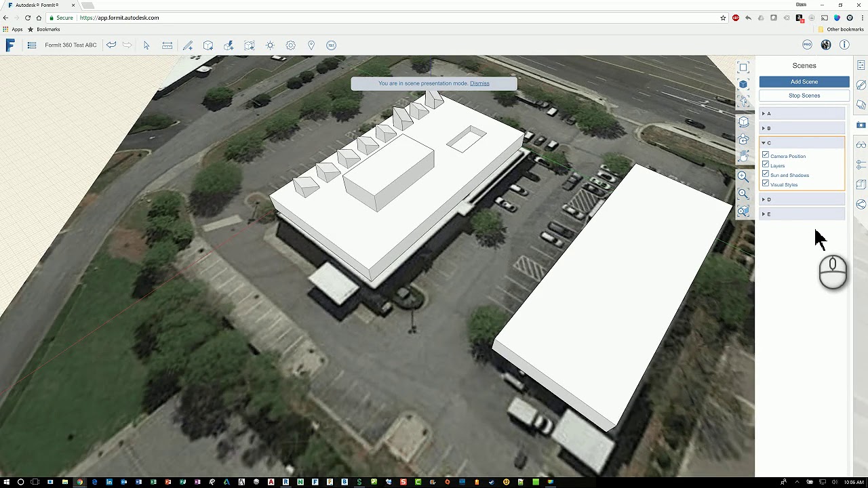The image size is (868, 488).
Task: Click Zoom Extents square icon in viewport
Action: coord(743,67)
